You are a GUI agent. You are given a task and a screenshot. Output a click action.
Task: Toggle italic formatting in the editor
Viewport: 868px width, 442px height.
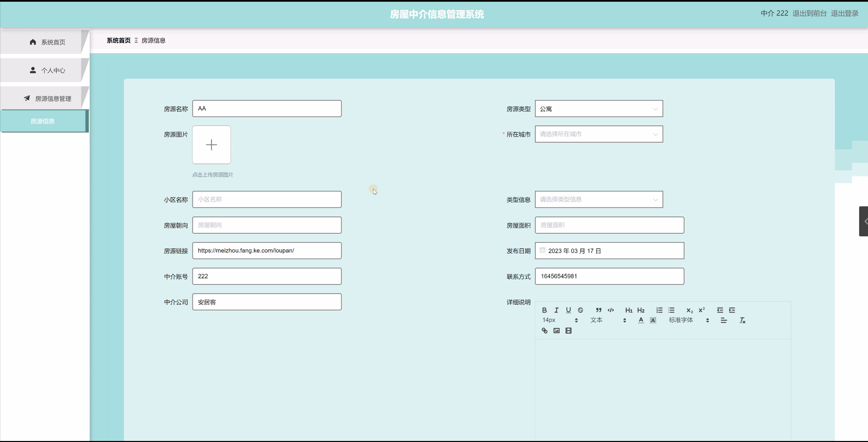556,310
